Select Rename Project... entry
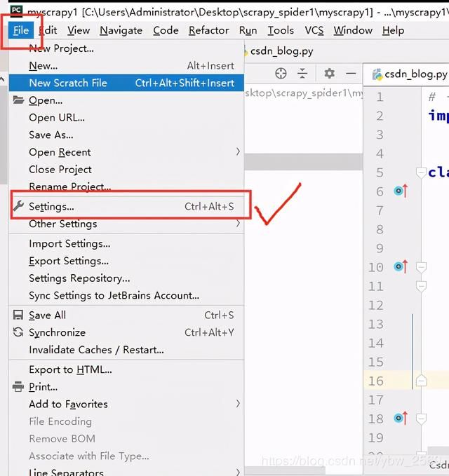This screenshot has width=449, height=476. (x=126, y=186)
